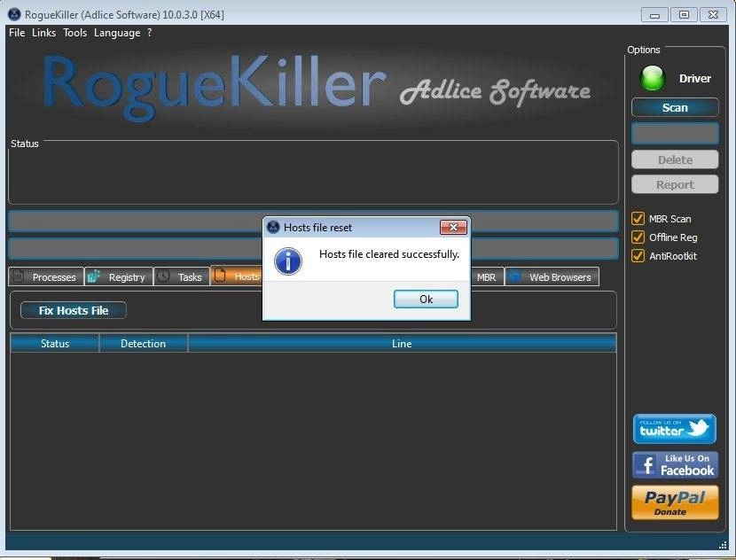This screenshot has width=736, height=560.
Task: Click the clock icon on Tasks tab
Action: [x=163, y=276]
